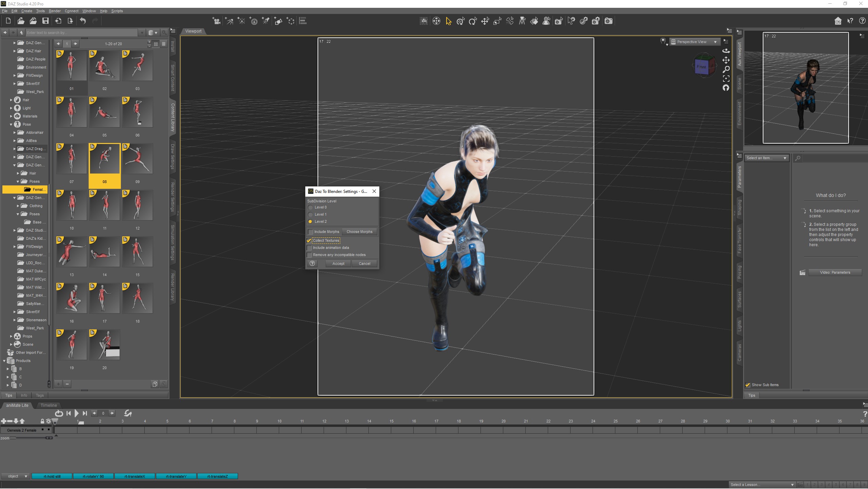Expand the Props tree category
The width and height of the screenshot is (868, 489).
coord(11,336)
